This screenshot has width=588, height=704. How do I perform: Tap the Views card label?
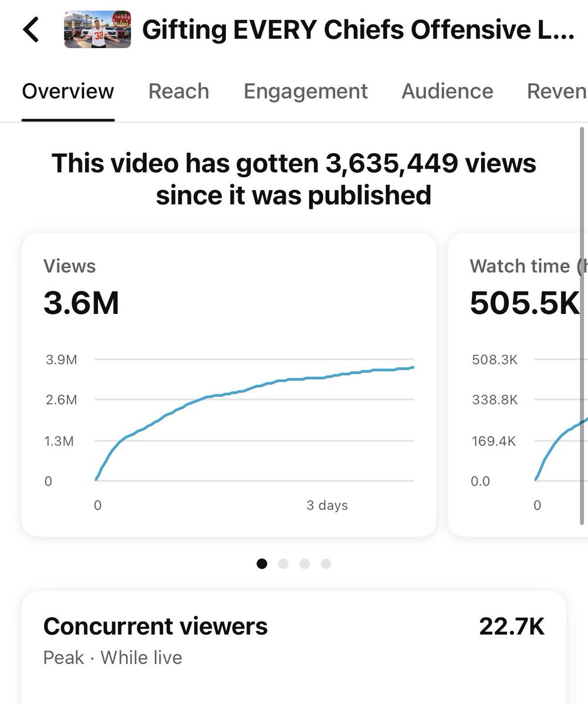point(69,266)
